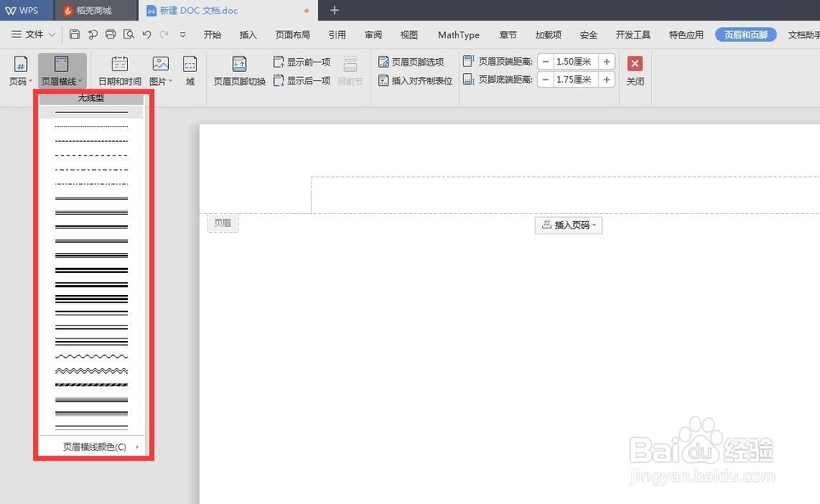Open the 文件 file menu

(x=34, y=34)
